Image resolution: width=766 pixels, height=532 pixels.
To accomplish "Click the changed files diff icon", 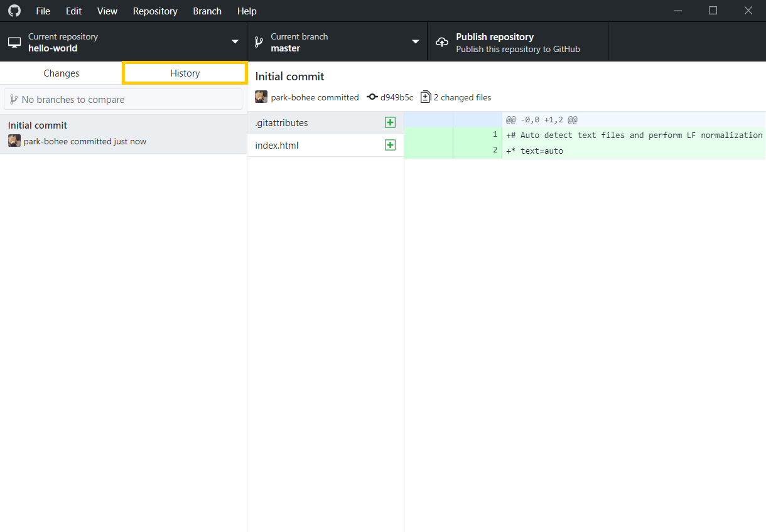I will tap(426, 97).
